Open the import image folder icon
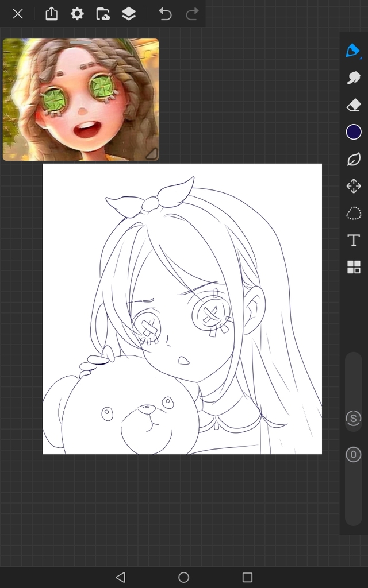 [x=103, y=14]
